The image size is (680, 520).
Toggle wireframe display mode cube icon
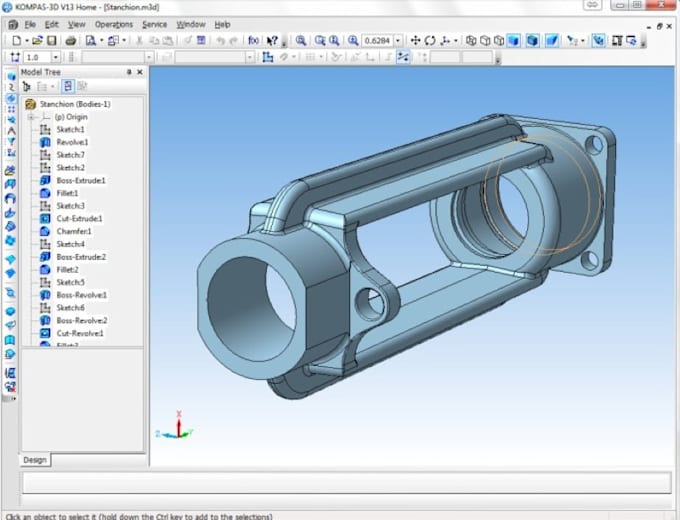[x=471, y=40]
